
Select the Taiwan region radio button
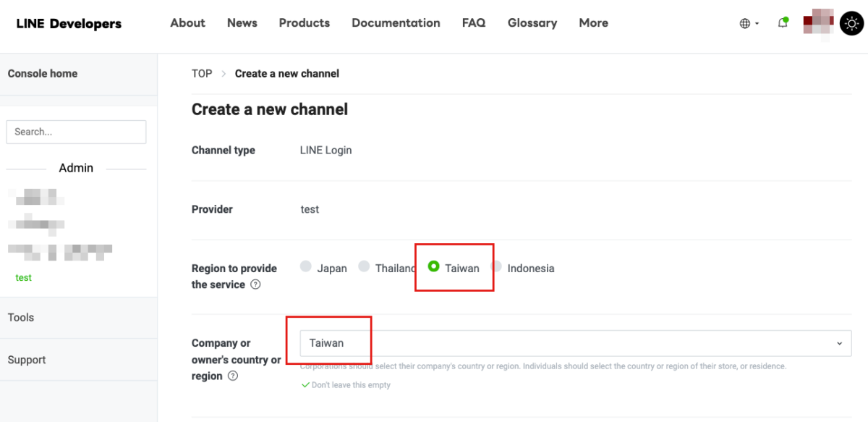[434, 267]
